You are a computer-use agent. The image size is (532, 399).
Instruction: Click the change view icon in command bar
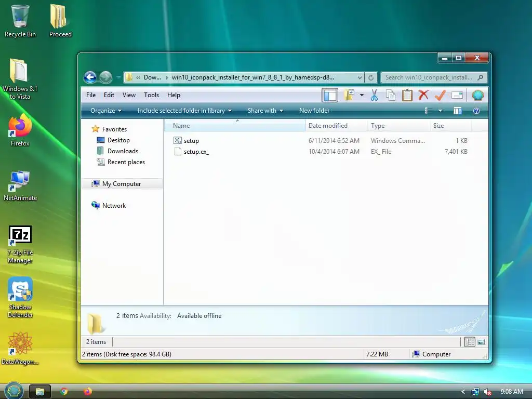(428, 111)
